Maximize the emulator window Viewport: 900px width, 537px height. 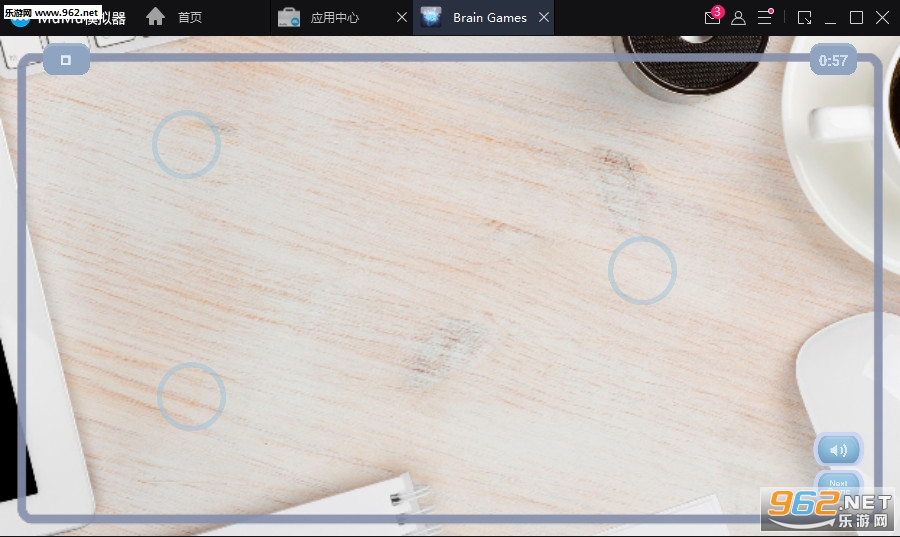coord(856,18)
